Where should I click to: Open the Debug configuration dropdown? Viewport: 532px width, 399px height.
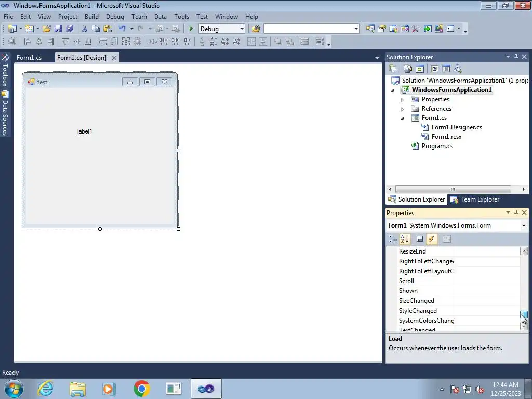[x=242, y=29]
